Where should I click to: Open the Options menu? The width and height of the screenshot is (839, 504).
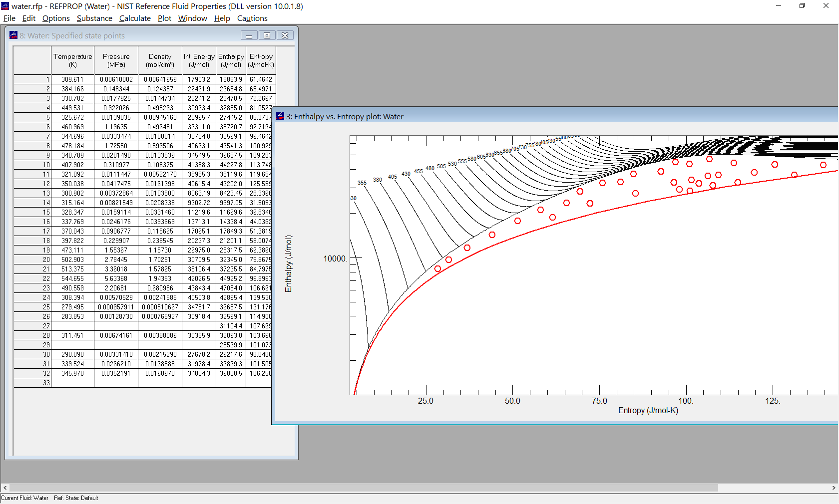(x=55, y=18)
